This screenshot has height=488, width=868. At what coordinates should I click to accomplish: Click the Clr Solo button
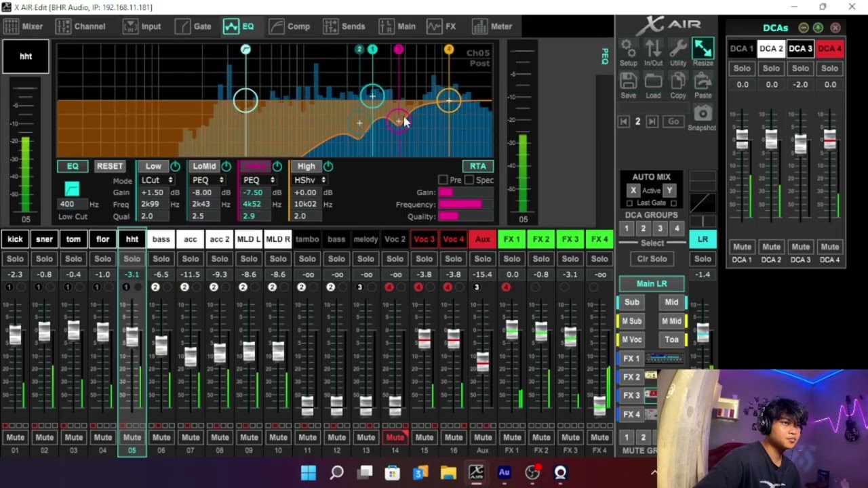[x=652, y=259]
